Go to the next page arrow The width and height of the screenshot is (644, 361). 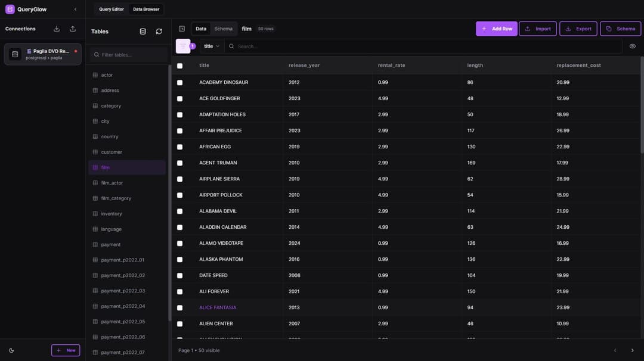tap(632, 350)
